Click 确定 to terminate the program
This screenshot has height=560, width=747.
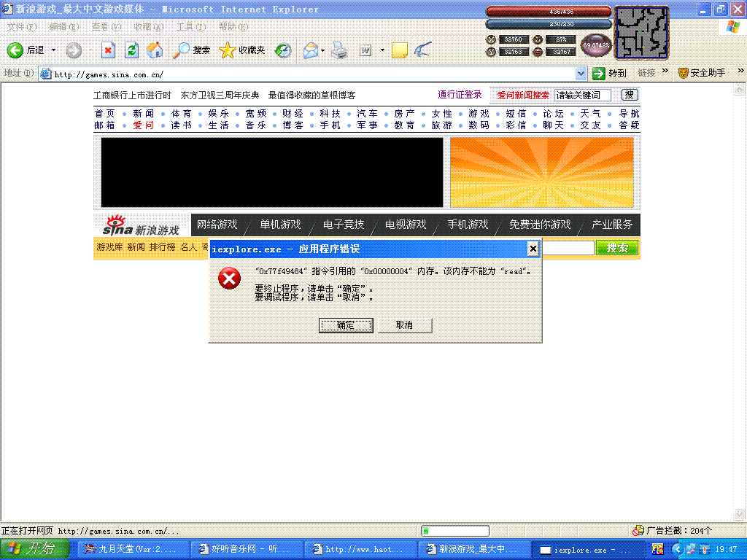coord(345,325)
